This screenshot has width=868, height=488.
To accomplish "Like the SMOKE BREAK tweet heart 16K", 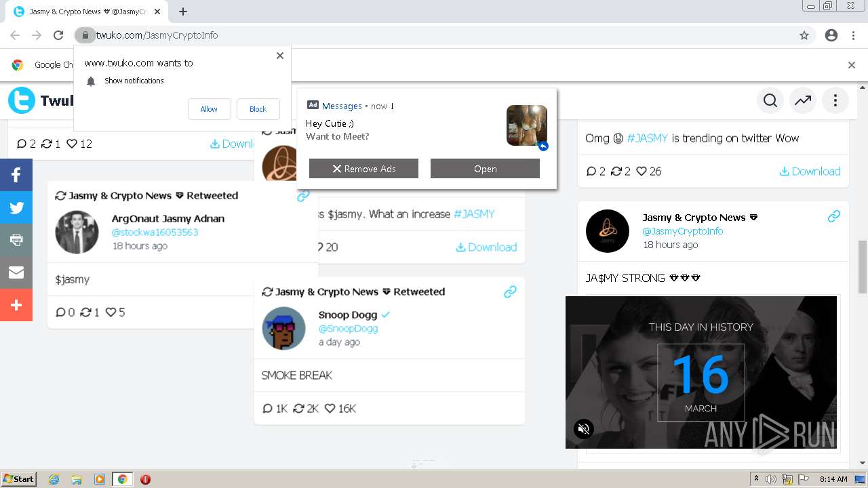I will coord(340,408).
